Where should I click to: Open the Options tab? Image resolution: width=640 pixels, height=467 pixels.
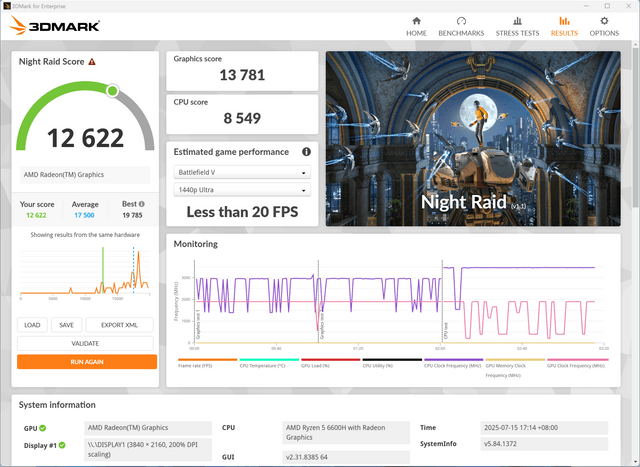pos(604,27)
